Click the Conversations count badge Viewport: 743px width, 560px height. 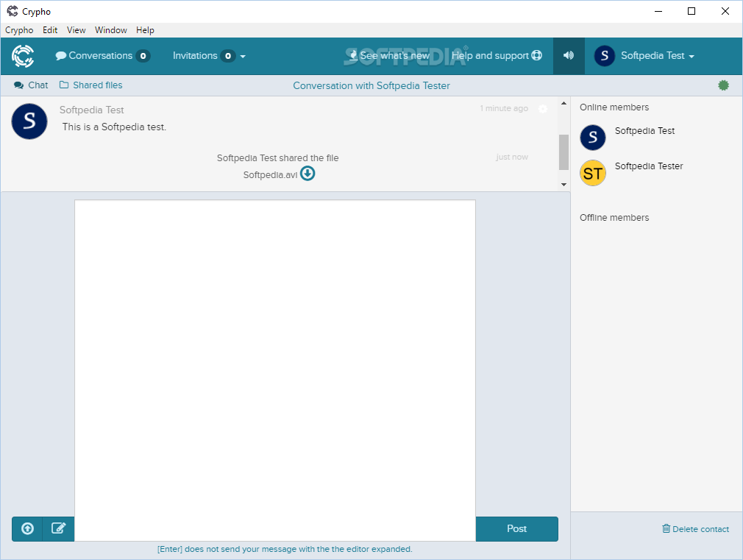143,56
